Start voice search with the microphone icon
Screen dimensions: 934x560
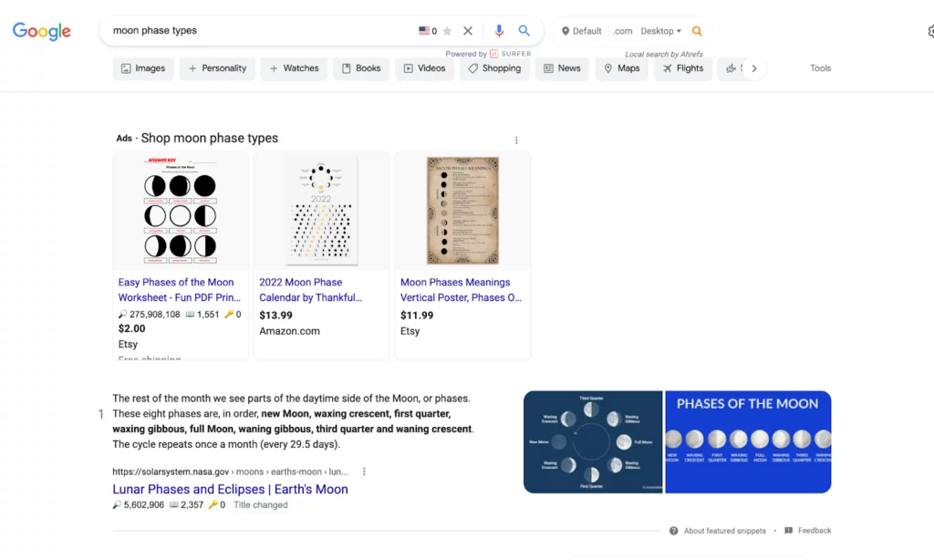[499, 30]
